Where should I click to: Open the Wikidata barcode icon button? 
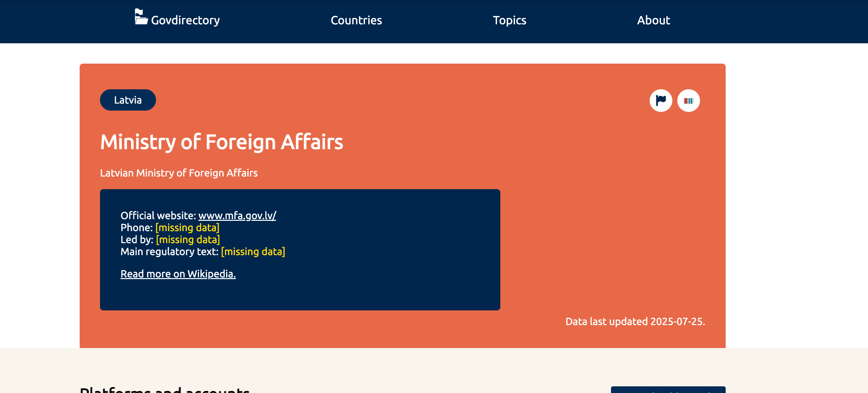[688, 100]
